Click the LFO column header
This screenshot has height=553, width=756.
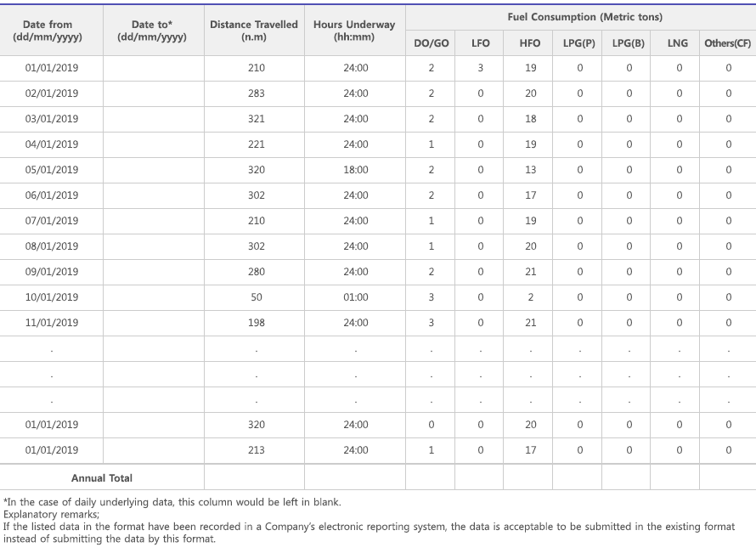coord(480,43)
